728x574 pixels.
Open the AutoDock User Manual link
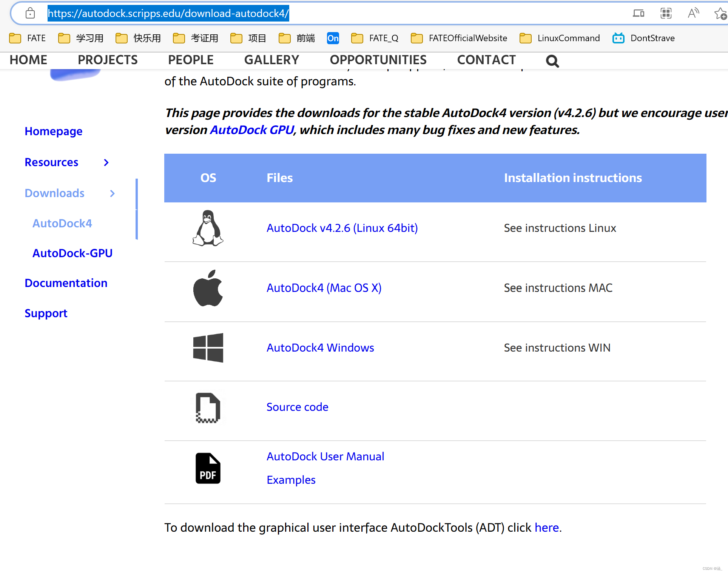[x=325, y=457]
